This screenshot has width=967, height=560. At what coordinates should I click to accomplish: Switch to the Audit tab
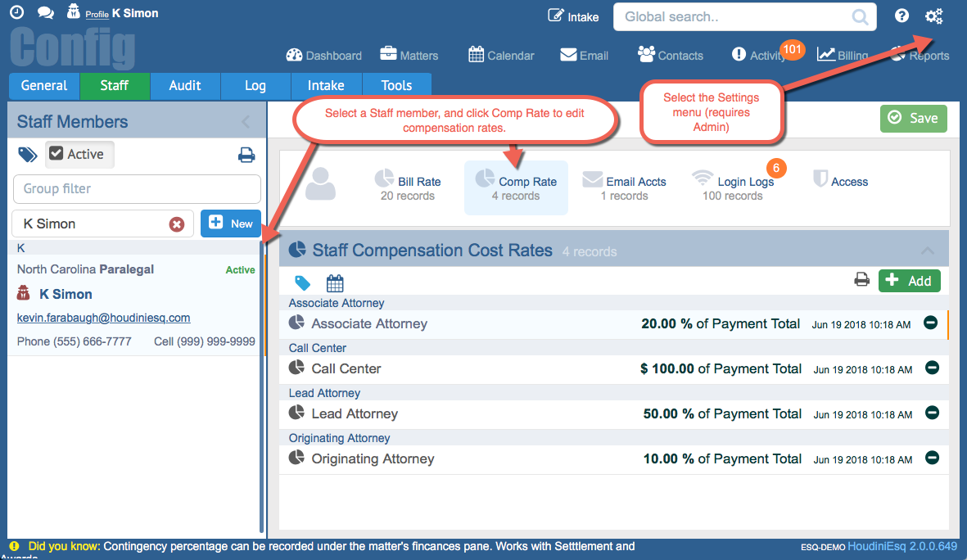coord(185,86)
